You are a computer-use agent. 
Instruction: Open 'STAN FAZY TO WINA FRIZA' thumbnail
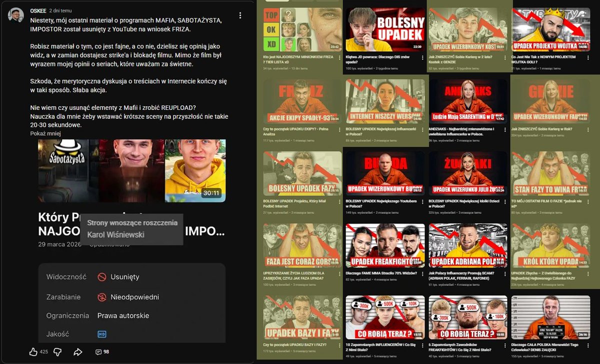551,173
